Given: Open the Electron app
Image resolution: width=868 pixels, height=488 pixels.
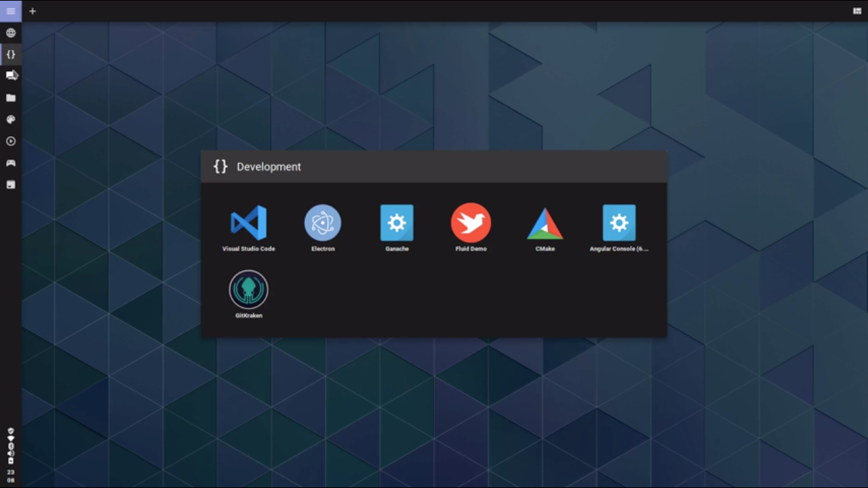Looking at the screenshot, I should [x=323, y=224].
